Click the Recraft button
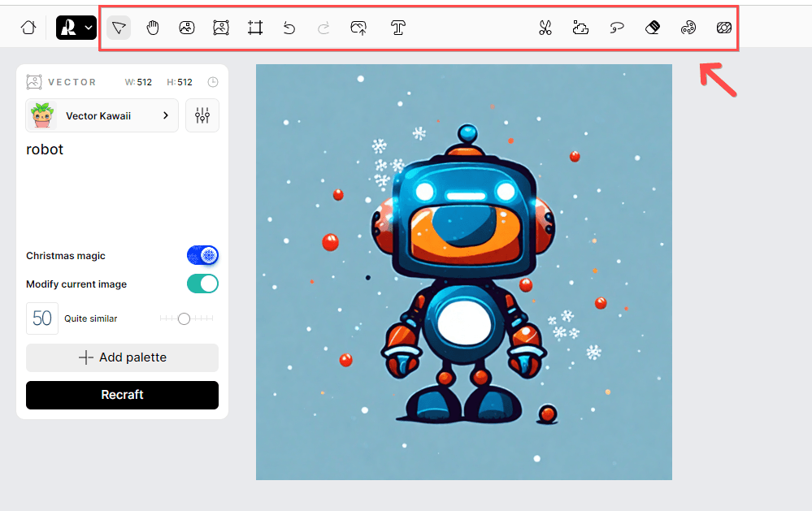The image size is (812, 511). pos(122,395)
